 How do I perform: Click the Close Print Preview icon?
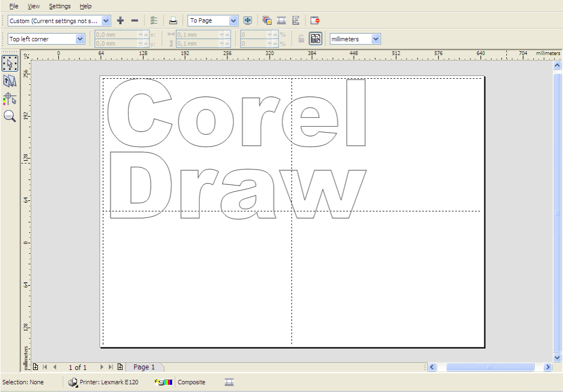pyautogui.click(x=315, y=20)
